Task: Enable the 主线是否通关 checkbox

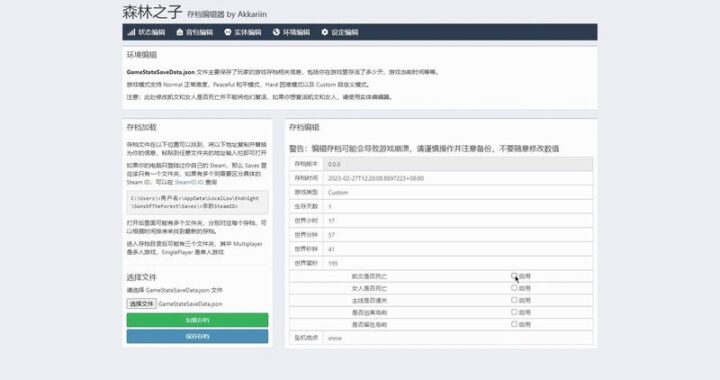Action: pos(514,300)
